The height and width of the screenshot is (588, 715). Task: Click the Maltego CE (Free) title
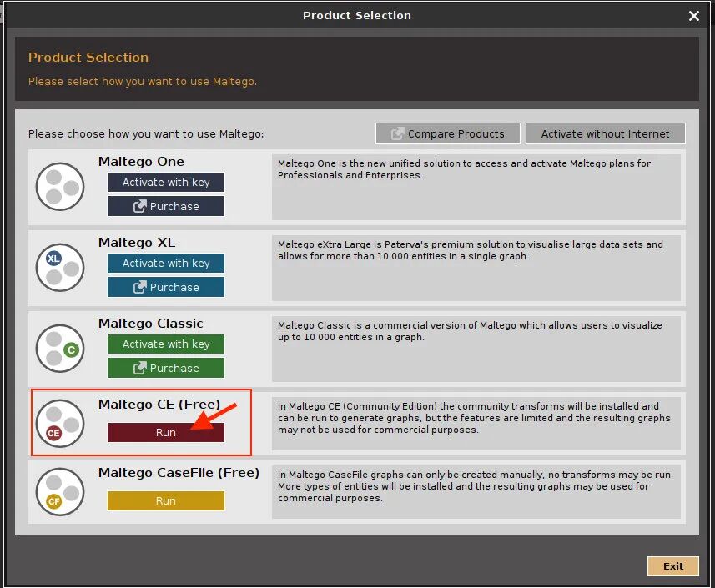click(159, 405)
